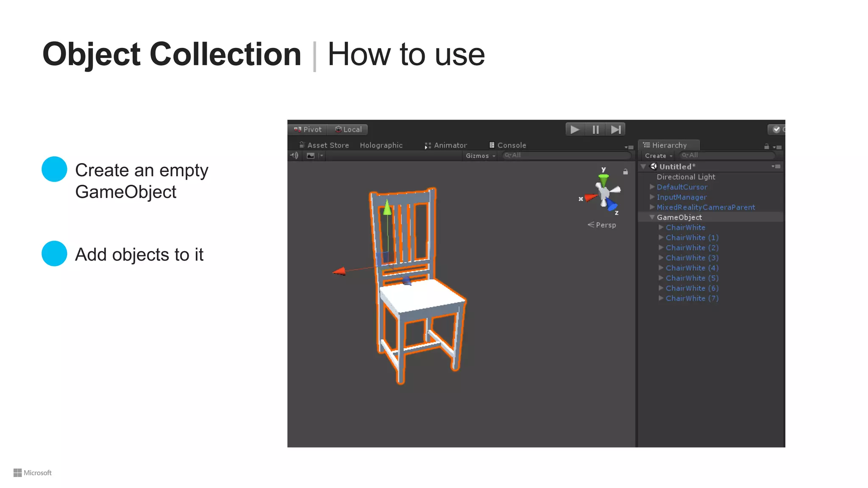Click the scene effects image icon
Image resolution: width=868 pixels, height=488 pixels.
(x=311, y=155)
